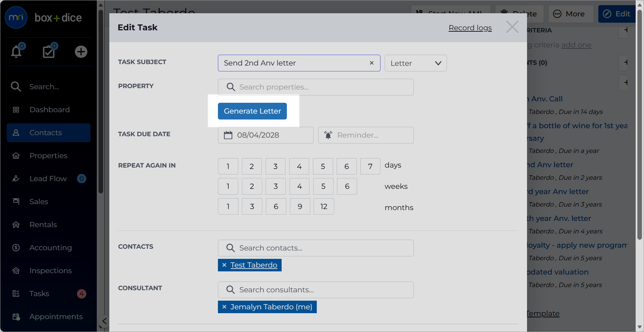This screenshot has width=644, height=332.
Task: Click the due date field 08/04/2028
Action: pos(266,135)
